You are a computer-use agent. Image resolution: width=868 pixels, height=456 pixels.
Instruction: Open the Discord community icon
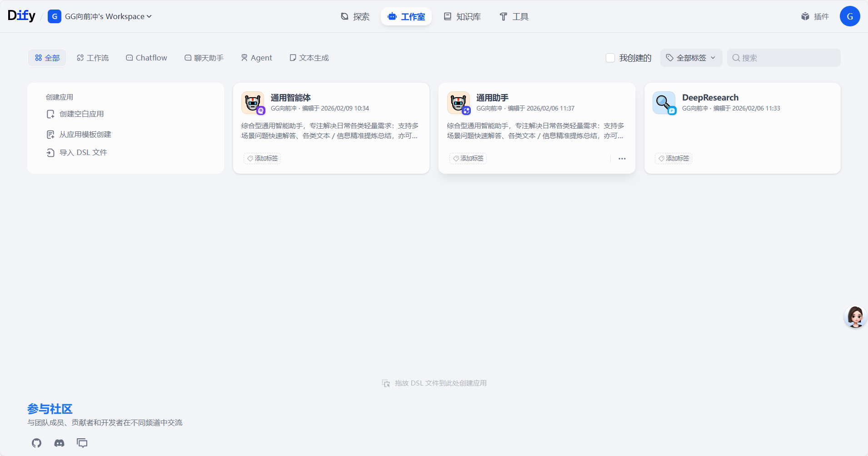pos(59,443)
